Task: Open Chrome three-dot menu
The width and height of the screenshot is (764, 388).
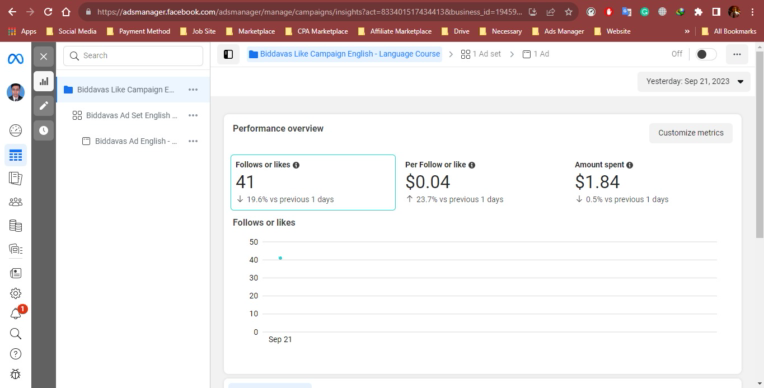Action: [x=752, y=12]
